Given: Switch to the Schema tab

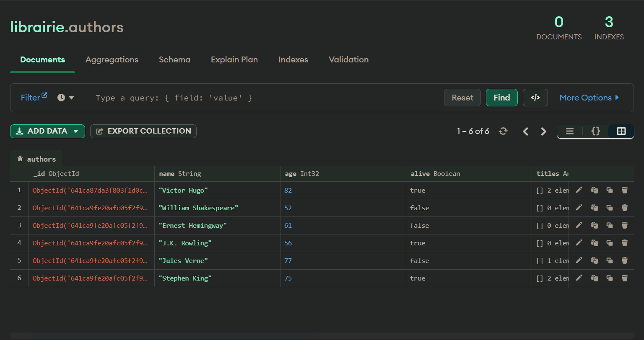Looking at the screenshot, I should [174, 59].
